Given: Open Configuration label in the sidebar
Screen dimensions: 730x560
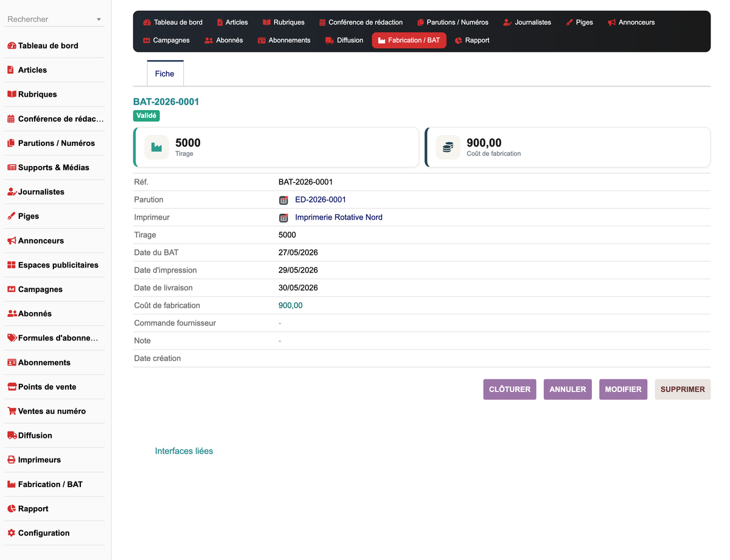Looking at the screenshot, I should pyautogui.click(x=44, y=533).
